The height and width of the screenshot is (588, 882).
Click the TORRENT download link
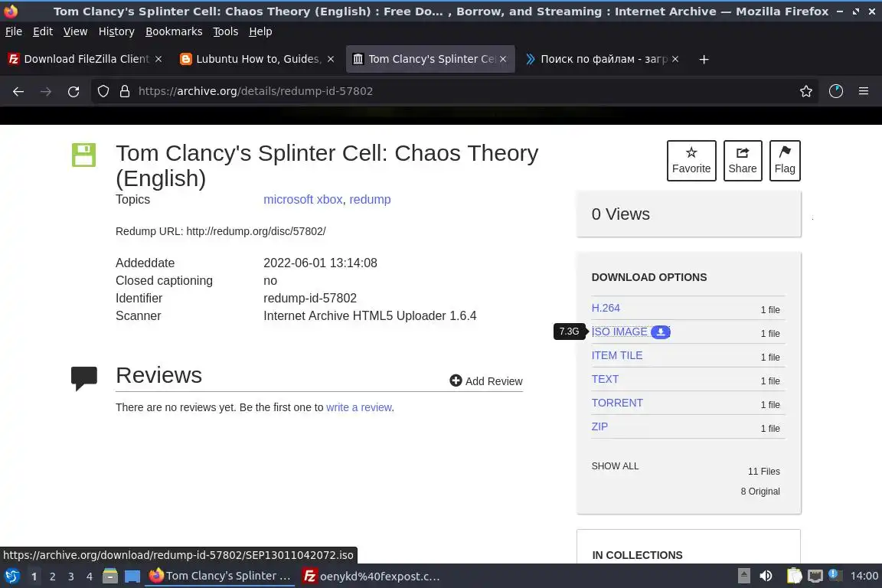(x=617, y=403)
